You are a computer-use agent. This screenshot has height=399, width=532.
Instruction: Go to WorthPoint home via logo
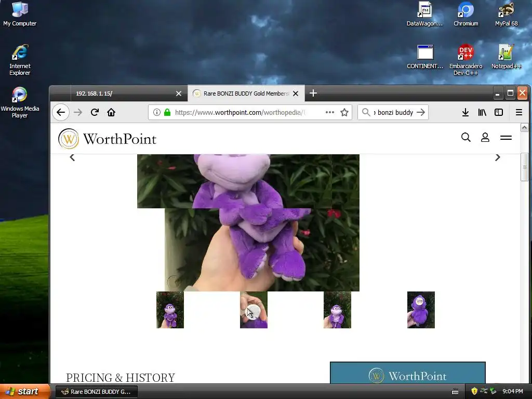point(107,139)
